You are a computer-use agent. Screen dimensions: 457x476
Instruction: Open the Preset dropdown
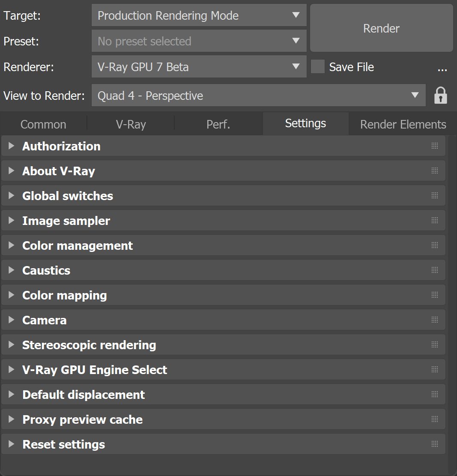pos(199,41)
